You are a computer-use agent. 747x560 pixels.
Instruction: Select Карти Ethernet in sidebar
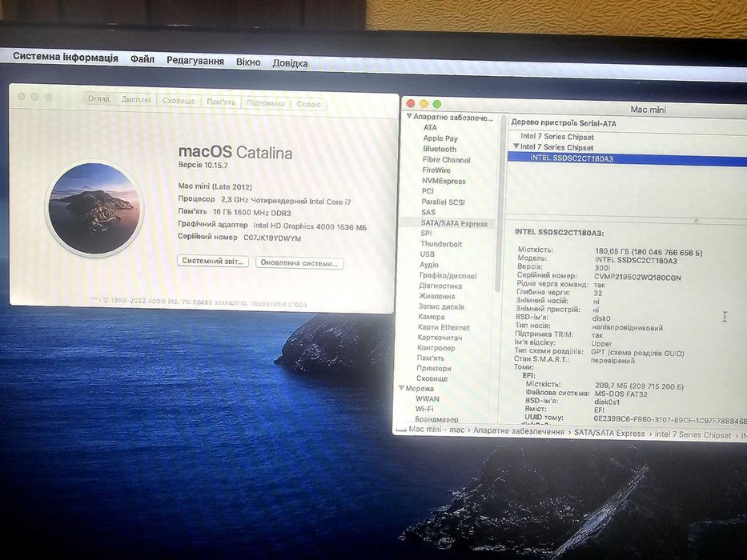click(x=444, y=328)
